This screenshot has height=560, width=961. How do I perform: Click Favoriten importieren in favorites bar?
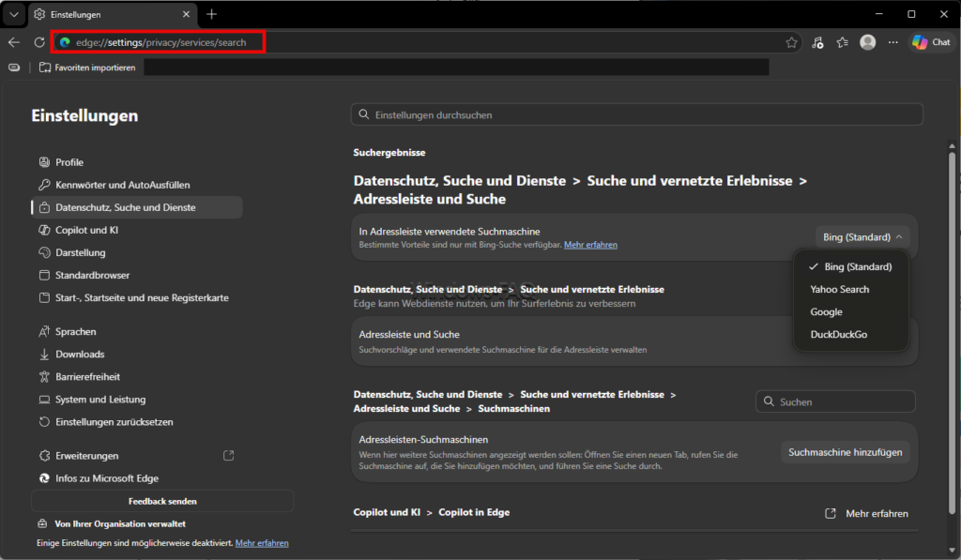pos(87,68)
